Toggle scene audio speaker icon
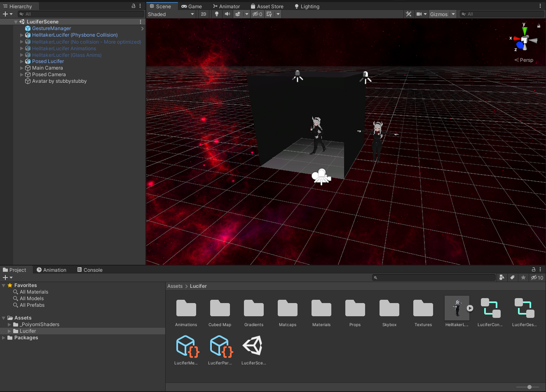This screenshot has height=392, width=546. [227, 14]
